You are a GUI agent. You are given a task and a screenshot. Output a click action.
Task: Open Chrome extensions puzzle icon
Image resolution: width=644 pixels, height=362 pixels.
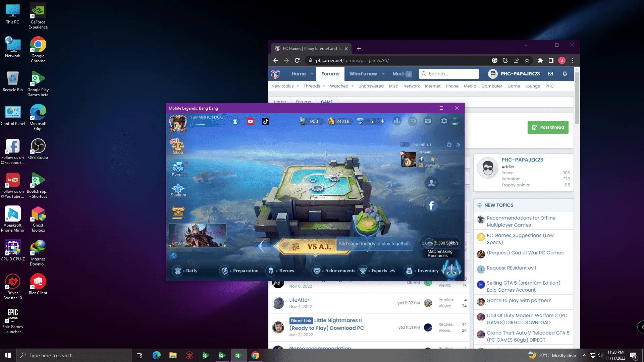tap(540, 60)
